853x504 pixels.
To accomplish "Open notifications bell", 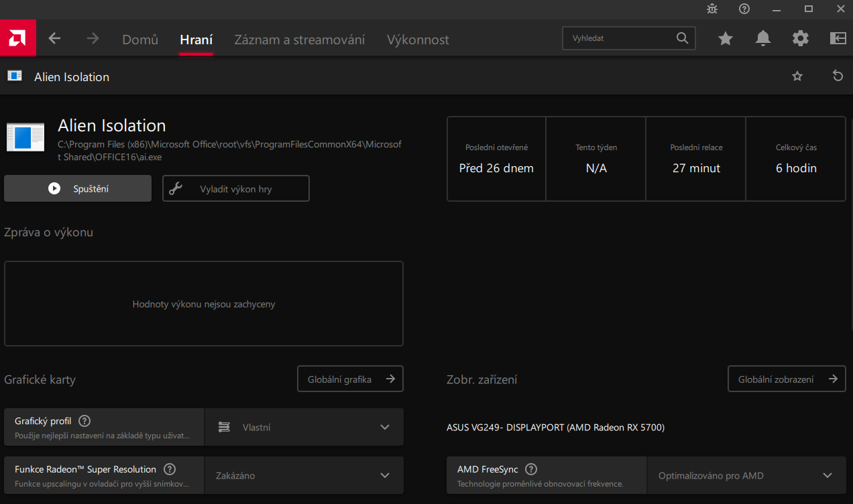I will (763, 39).
